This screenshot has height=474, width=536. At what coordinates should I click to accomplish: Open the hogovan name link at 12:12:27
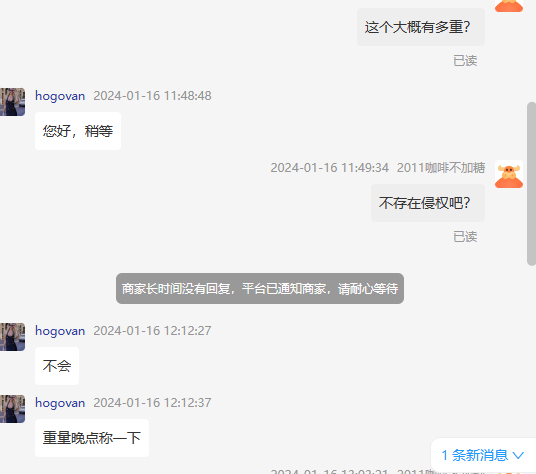(x=60, y=331)
